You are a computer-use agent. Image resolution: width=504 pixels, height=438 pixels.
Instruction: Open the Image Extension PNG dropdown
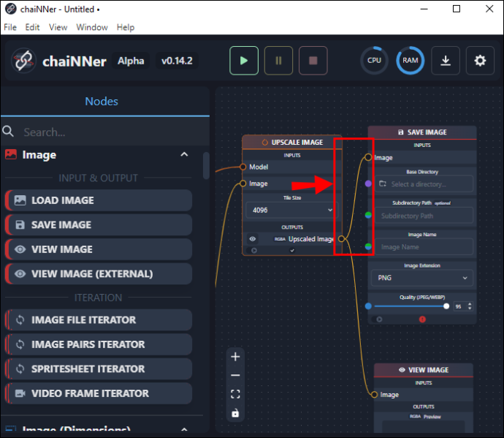pyautogui.click(x=422, y=278)
